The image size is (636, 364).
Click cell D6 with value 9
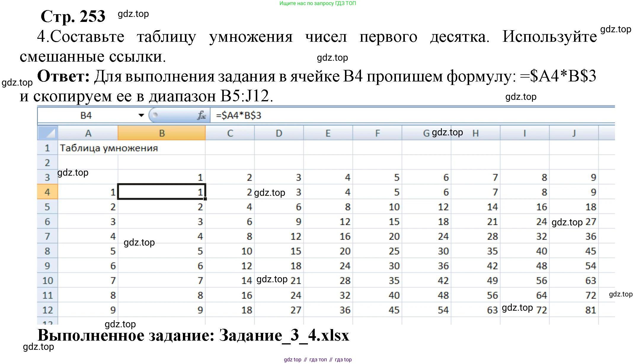point(279,222)
